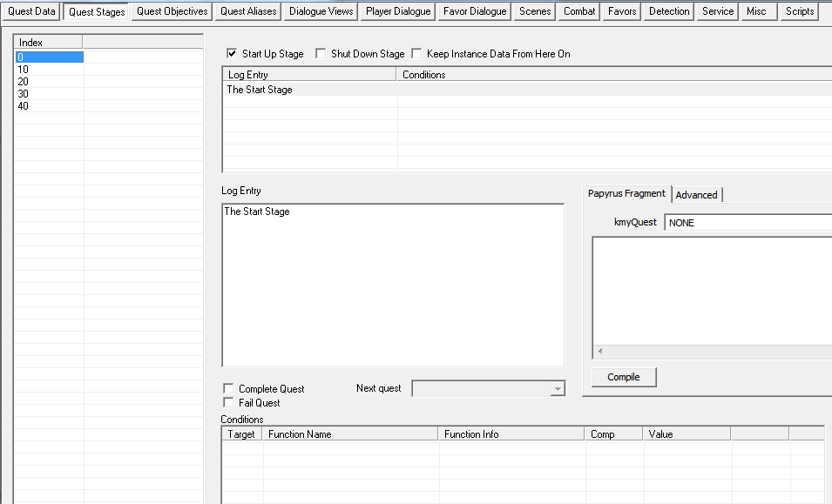Switch to the Quest Data tab
Screen dimensions: 832x504
pyautogui.click(x=31, y=11)
